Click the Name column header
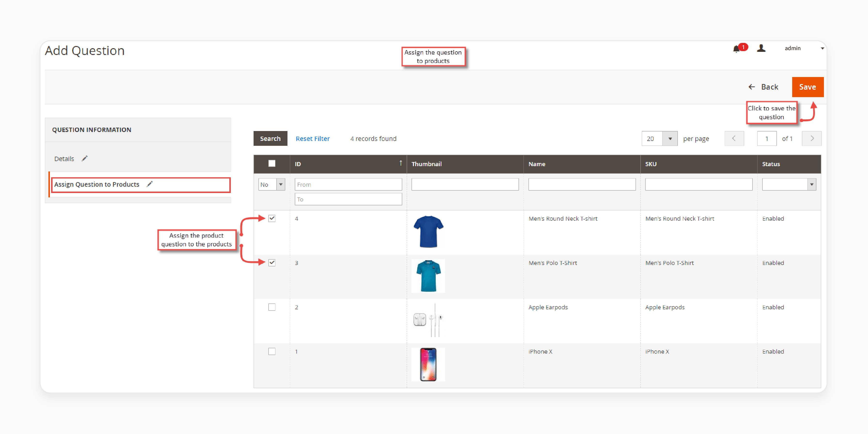868x434 pixels. tap(582, 164)
